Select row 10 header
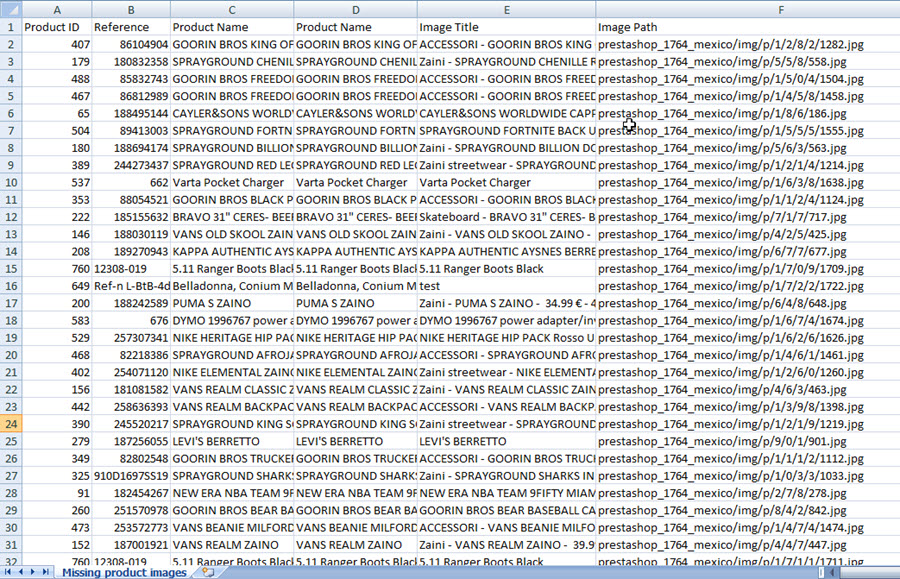The width and height of the screenshot is (900, 579). 11,182
